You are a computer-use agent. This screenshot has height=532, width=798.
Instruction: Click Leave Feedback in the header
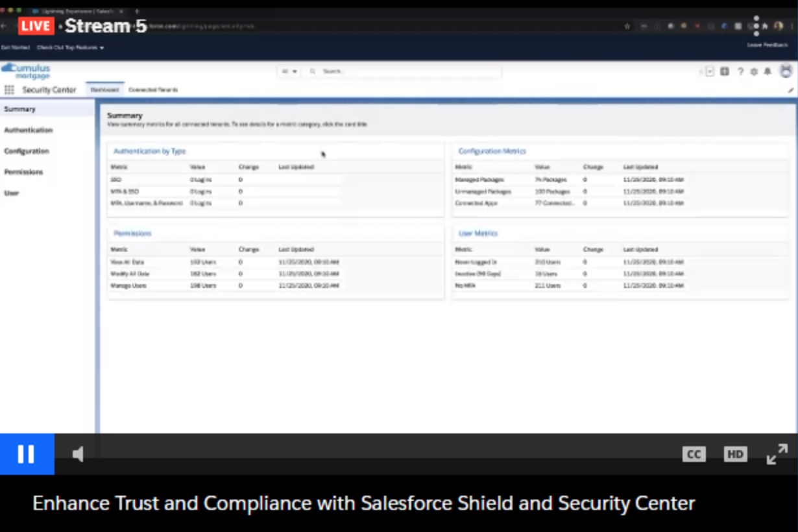click(x=768, y=45)
